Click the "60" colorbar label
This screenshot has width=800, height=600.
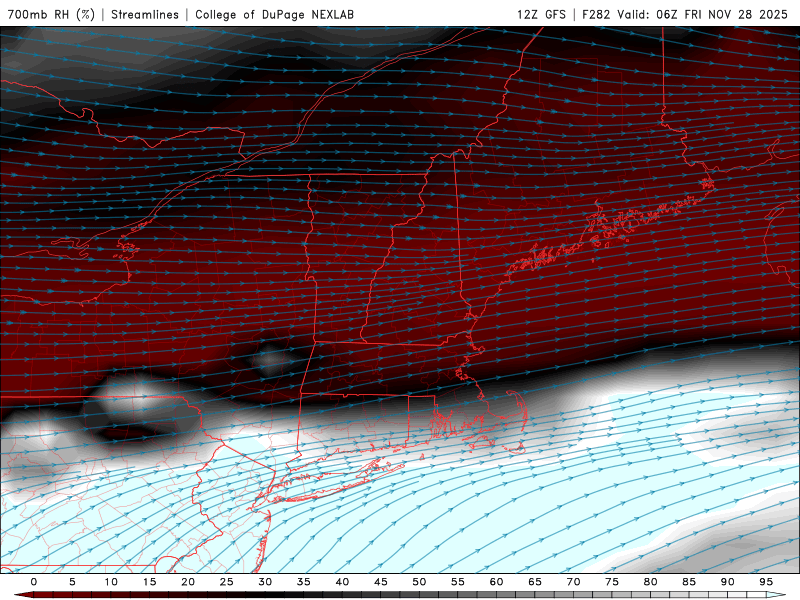pos(496,582)
